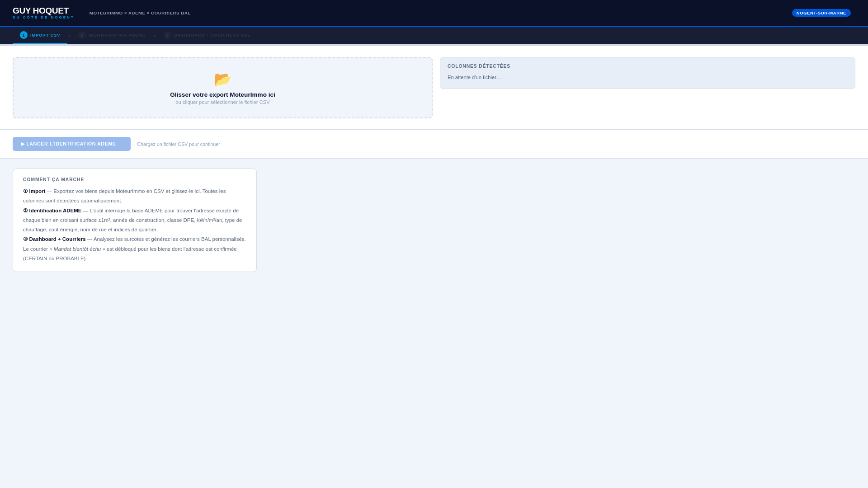Open the Import CSV tab
The image size is (868, 488).
click(x=40, y=35)
